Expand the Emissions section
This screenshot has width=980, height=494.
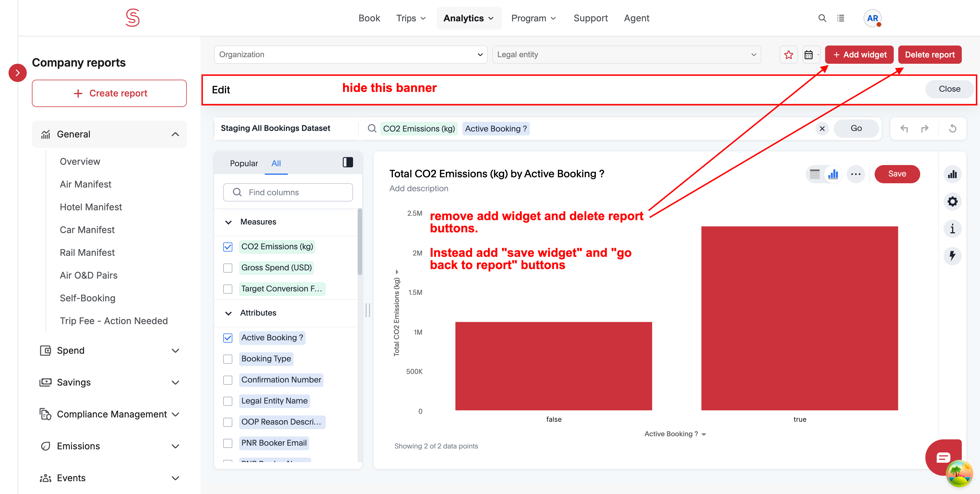point(109,446)
